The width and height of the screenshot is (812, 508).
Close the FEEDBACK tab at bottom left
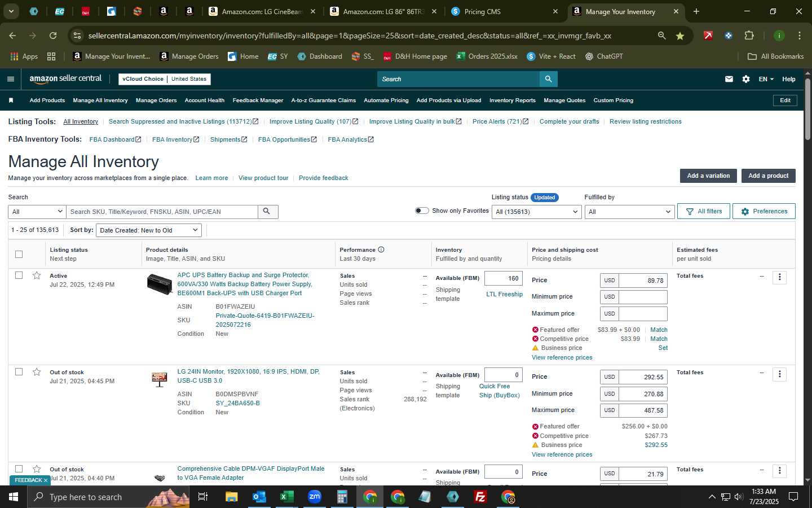click(x=46, y=480)
